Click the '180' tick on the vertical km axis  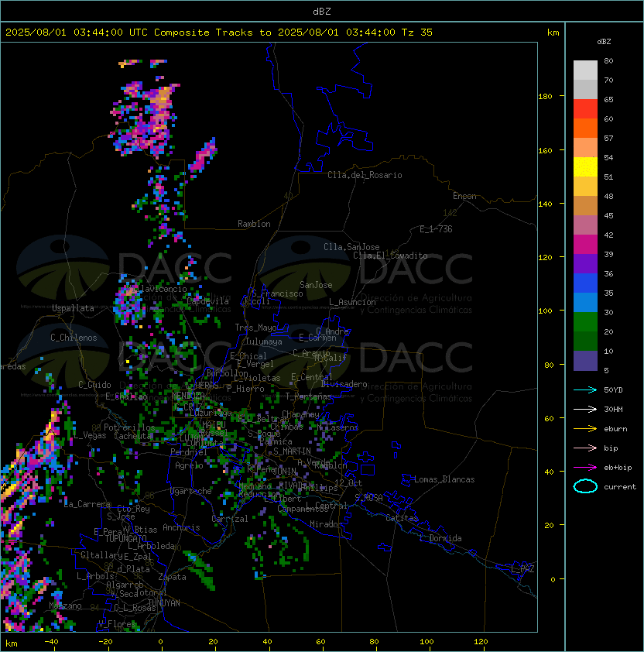[545, 97]
